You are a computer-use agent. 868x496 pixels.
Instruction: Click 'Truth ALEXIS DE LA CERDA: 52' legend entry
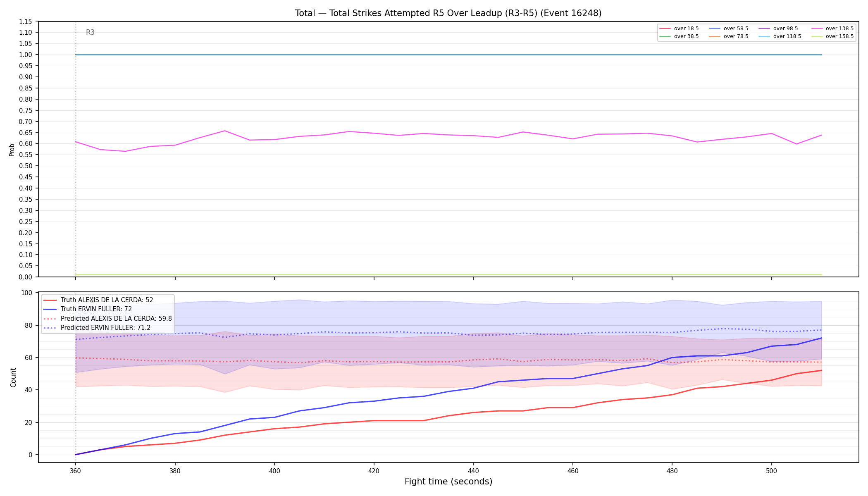click(98, 300)
